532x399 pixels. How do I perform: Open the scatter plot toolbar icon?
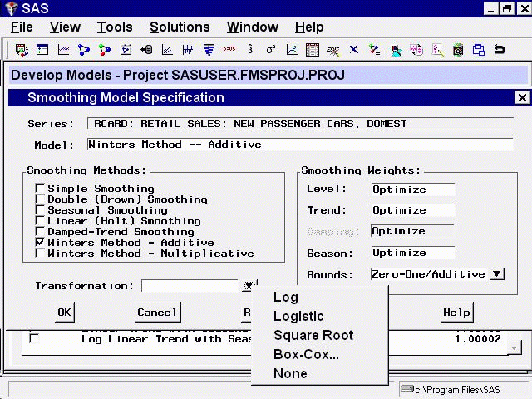tap(167, 50)
